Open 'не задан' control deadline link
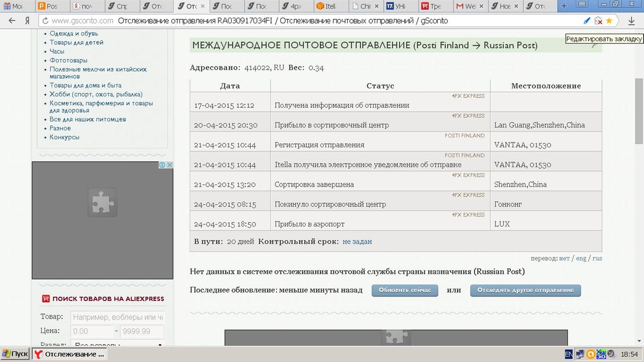 357,241
